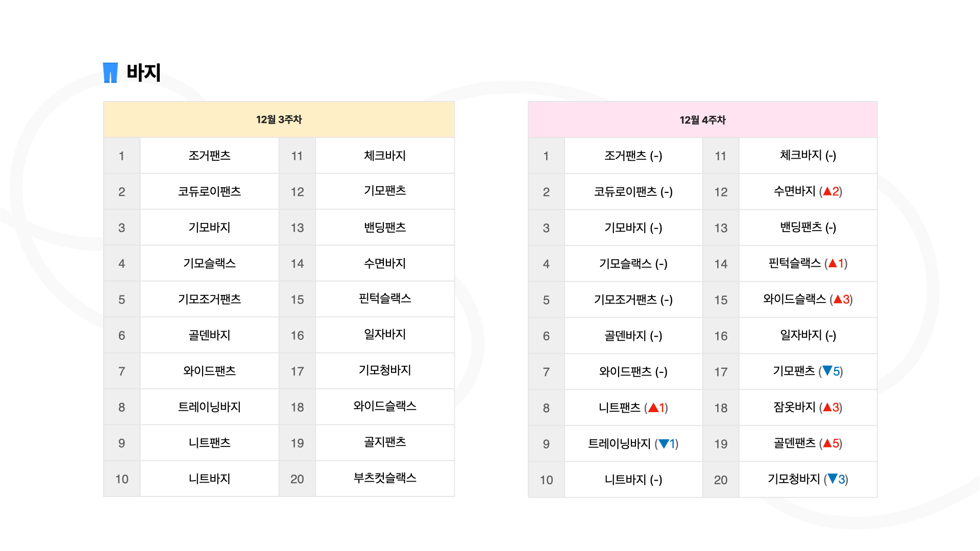Screen dimensions: 980x551
Task: Click the blue pants icon beside 바지
Action: coord(110,72)
